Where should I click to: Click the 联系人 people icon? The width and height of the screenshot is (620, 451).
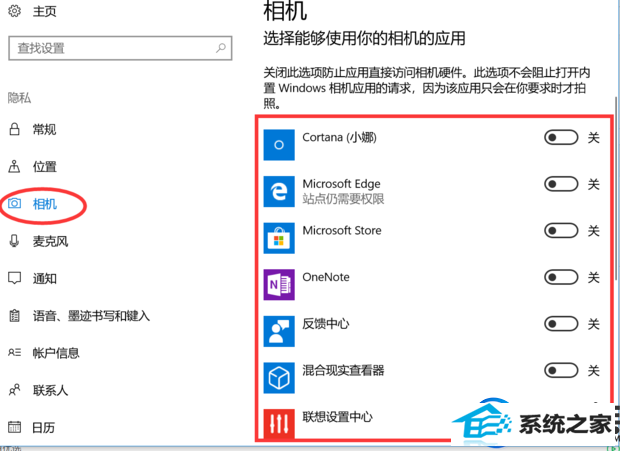click(x=15, y=390)
